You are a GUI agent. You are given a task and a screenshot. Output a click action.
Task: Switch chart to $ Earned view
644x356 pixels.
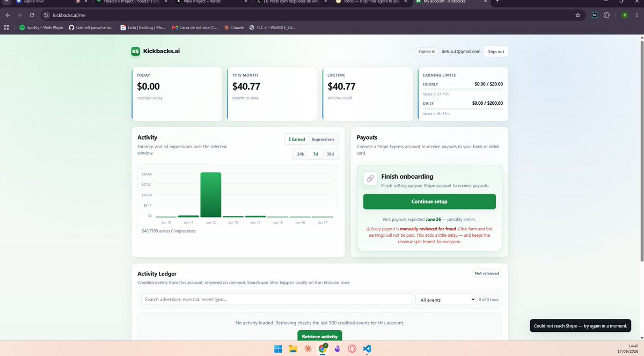tap(296, 139)
